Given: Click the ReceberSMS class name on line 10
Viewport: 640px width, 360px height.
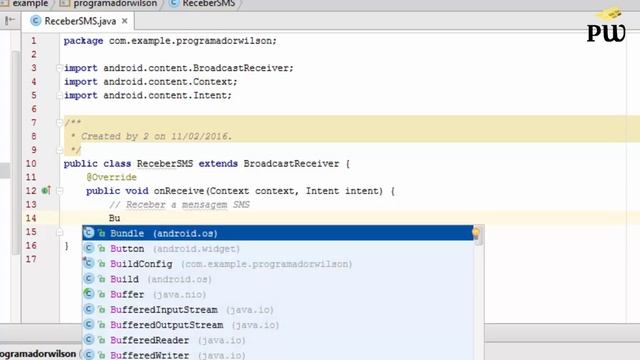Looking at the screenshot, I should click(165, 164).
